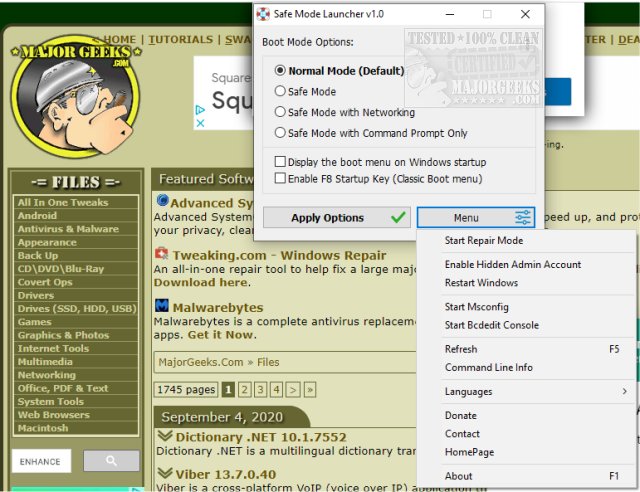Open the Back Up category
The height and width of the screenshot is (492, 640).
tap(76, 256)
